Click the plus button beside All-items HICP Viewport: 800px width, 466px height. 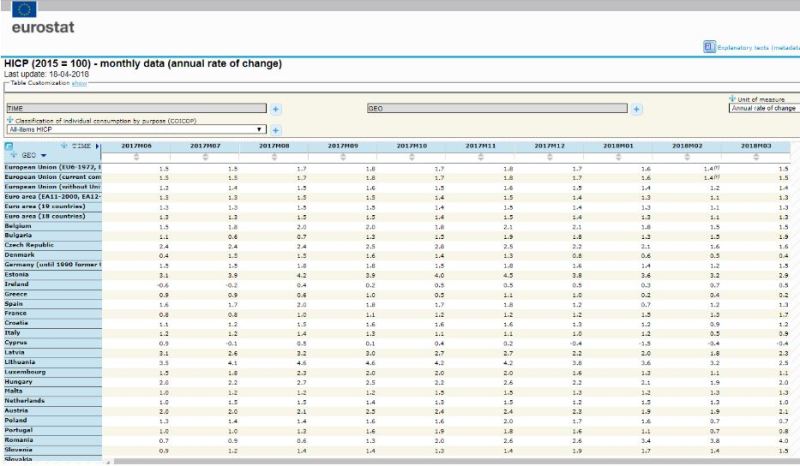[276, 130]
